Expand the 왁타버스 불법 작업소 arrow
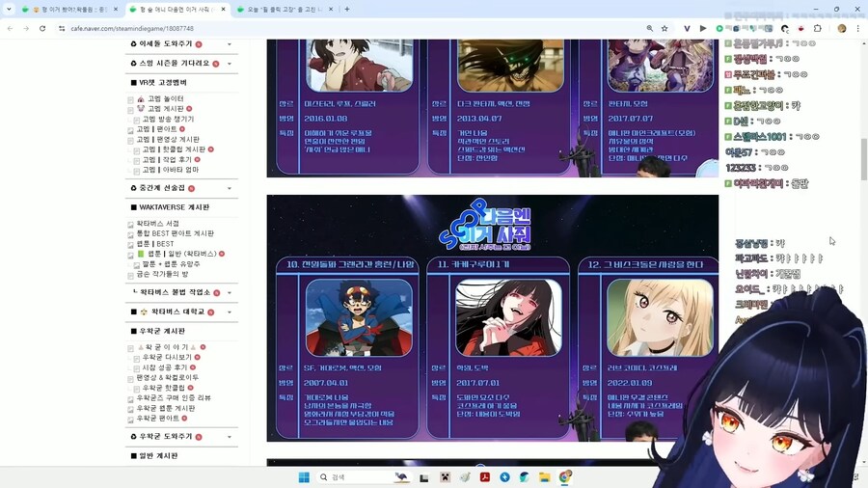The height and width of the screenshot is (488, 868). pos(230,292)
